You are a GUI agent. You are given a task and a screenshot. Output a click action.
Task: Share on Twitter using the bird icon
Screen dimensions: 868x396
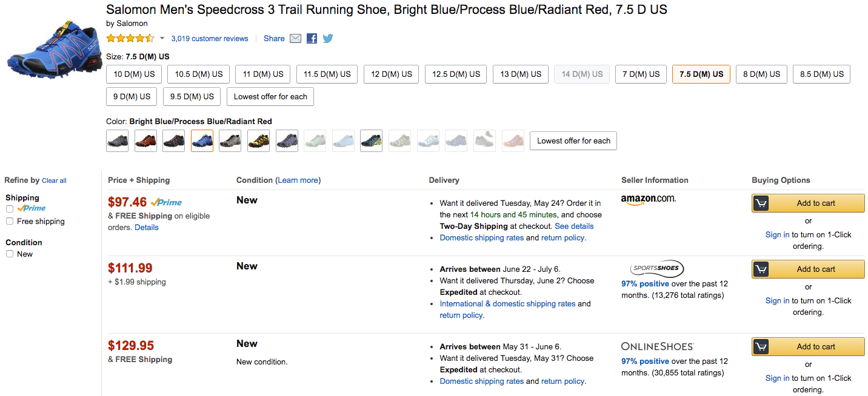coord(328,38)
